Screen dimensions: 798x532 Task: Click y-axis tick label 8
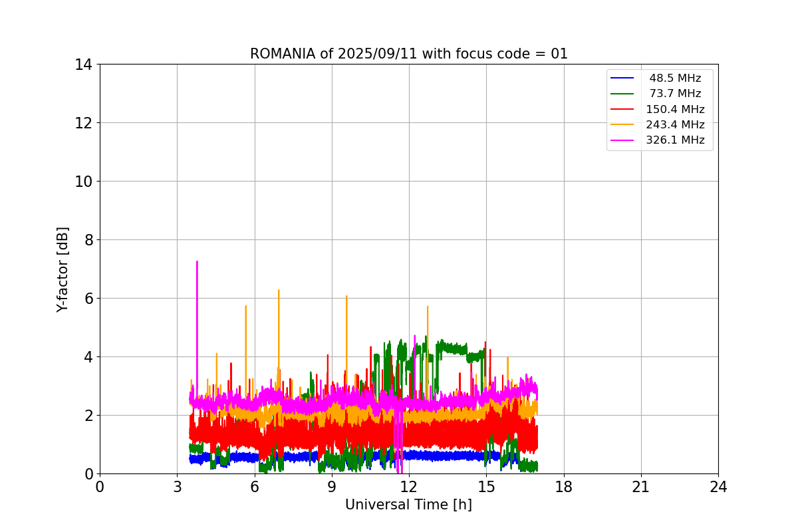click(x=87, y=240)
